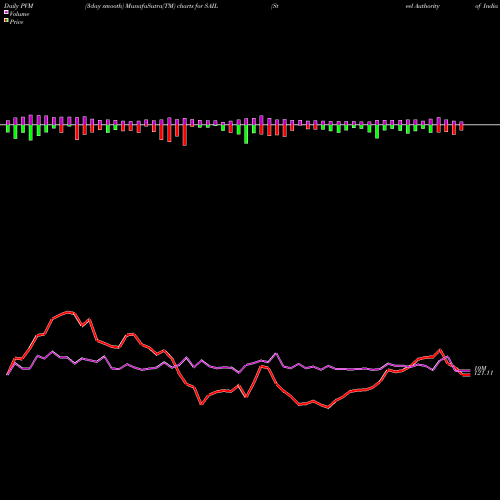Click the 'of India' title text
500x500 pixels.
pyautogui.click(x=486, y=6)
